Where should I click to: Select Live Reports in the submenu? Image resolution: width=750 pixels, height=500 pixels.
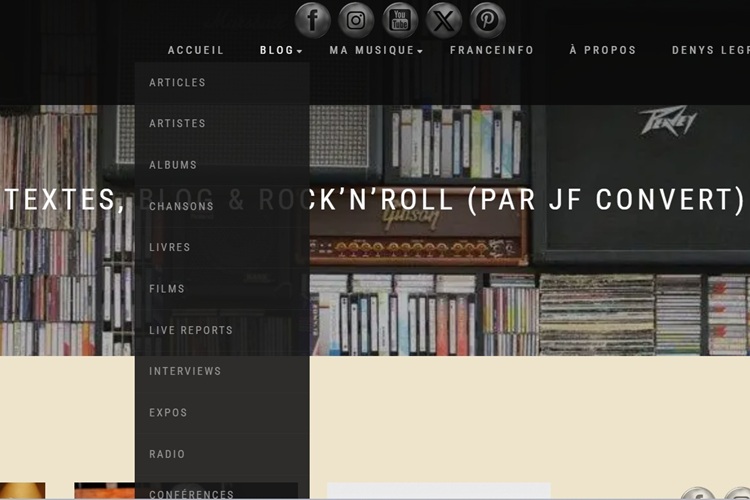coord(222,330)
